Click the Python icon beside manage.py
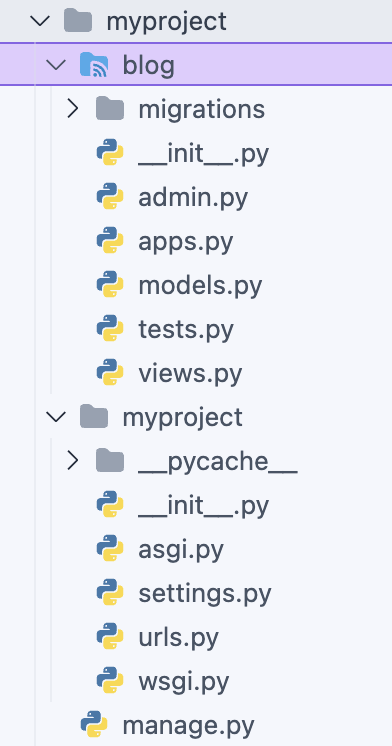 tap(94, 725)
